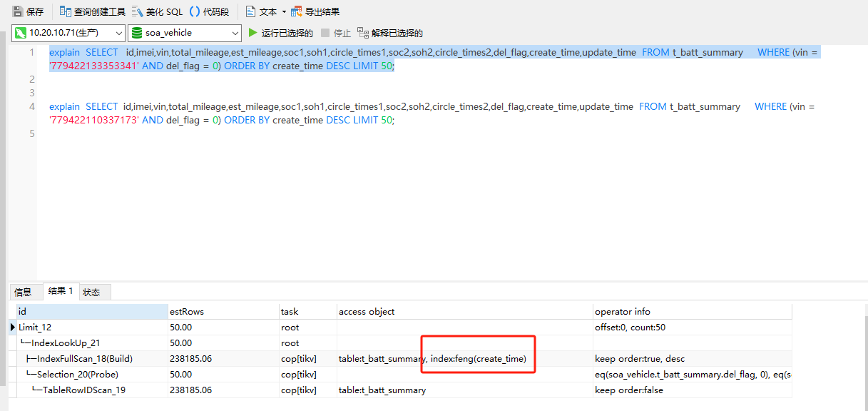The image size is (868, 411).
Task: Open the Code Snippet (代码段) tool
Action: [x=210, y=11]
